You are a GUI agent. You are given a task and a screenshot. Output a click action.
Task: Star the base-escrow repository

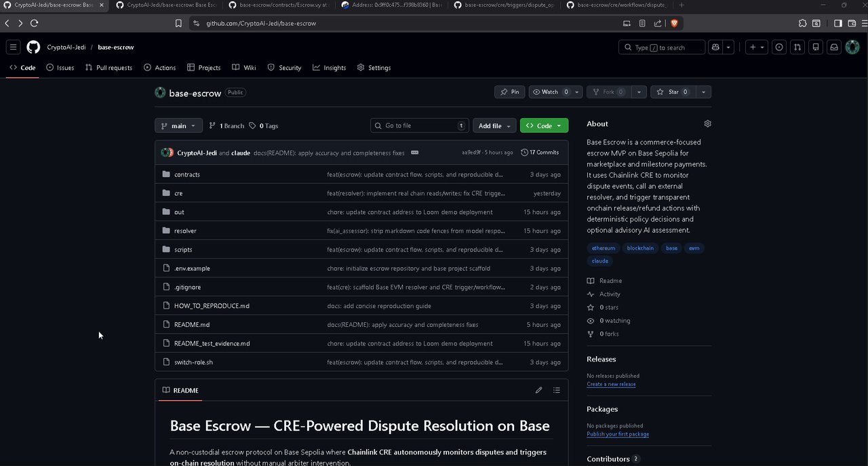click(x=673, y=92)
